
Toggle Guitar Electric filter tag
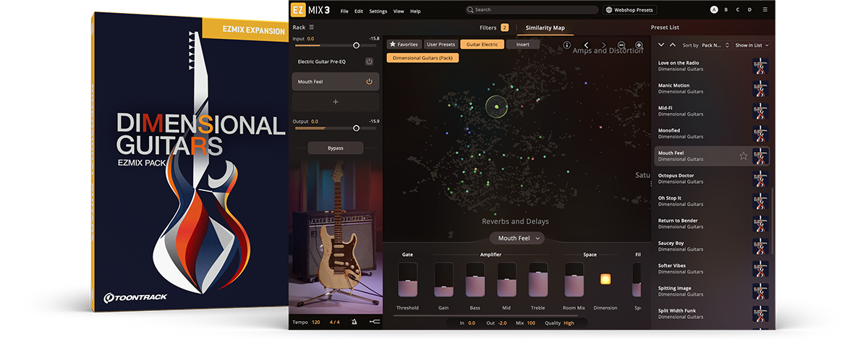coord(482,44)
